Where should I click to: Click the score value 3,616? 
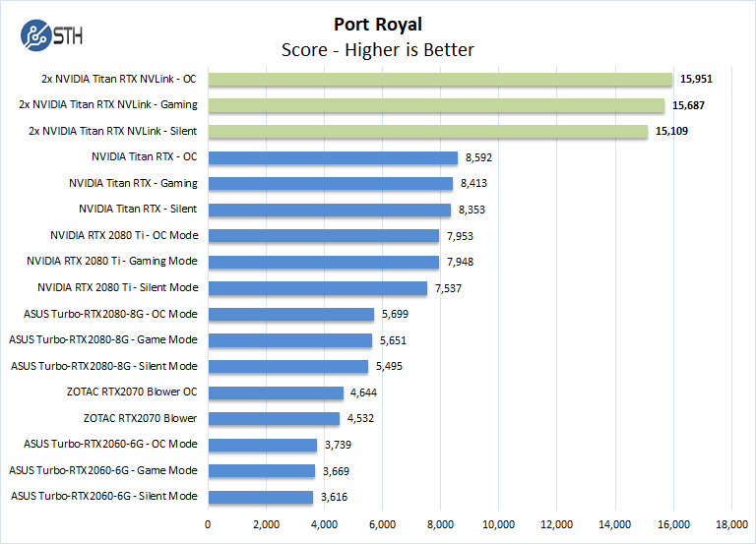pos(334,497)
